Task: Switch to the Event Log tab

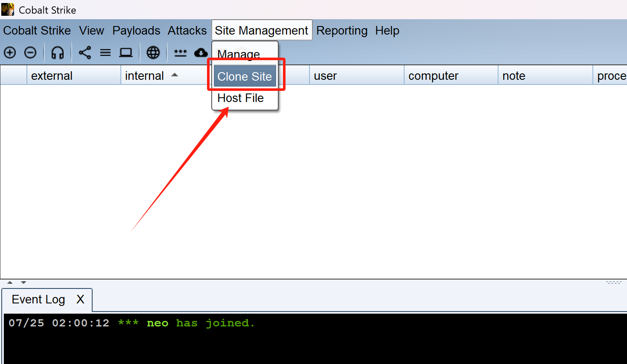Action: [38, 300]
